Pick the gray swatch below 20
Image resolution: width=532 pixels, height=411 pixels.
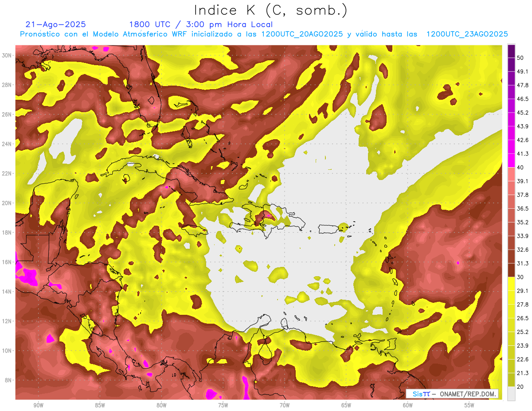(x=511, y=394)
